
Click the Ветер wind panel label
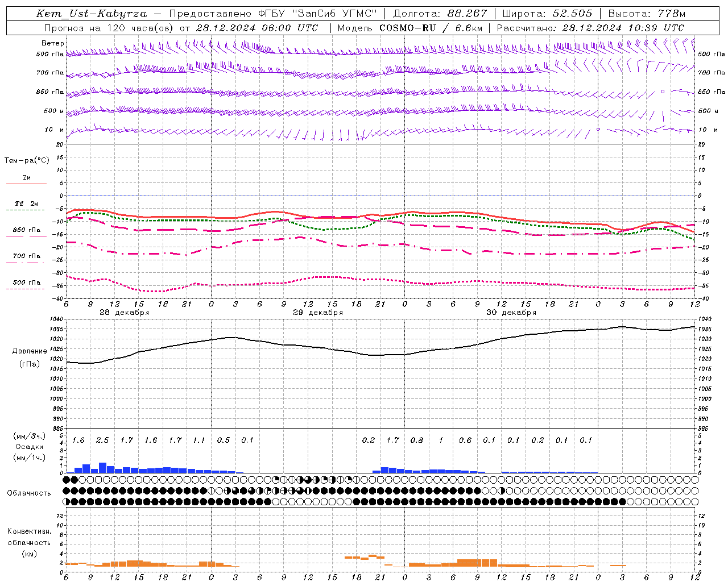[52, 43]
